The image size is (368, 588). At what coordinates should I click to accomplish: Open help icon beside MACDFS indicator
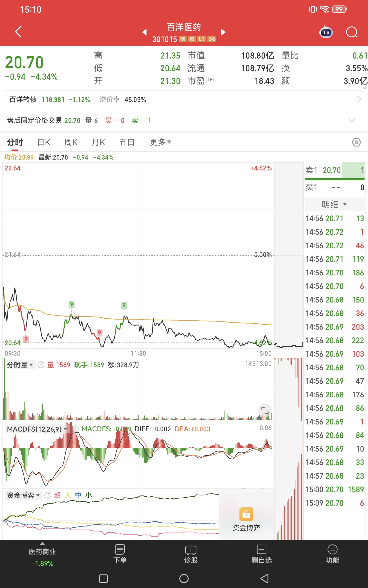[x=76, y=429]
